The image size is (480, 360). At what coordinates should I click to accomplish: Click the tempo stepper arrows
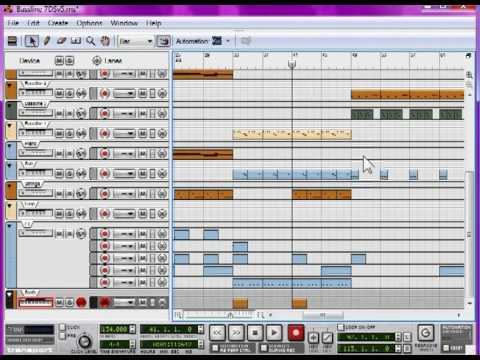[x=133, y=329]
